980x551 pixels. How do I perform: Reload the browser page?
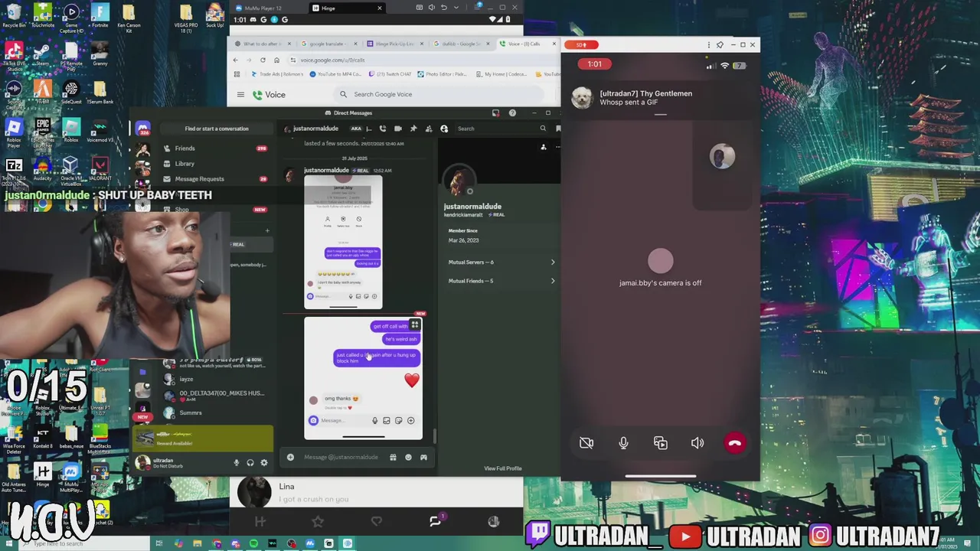point(263,60)
